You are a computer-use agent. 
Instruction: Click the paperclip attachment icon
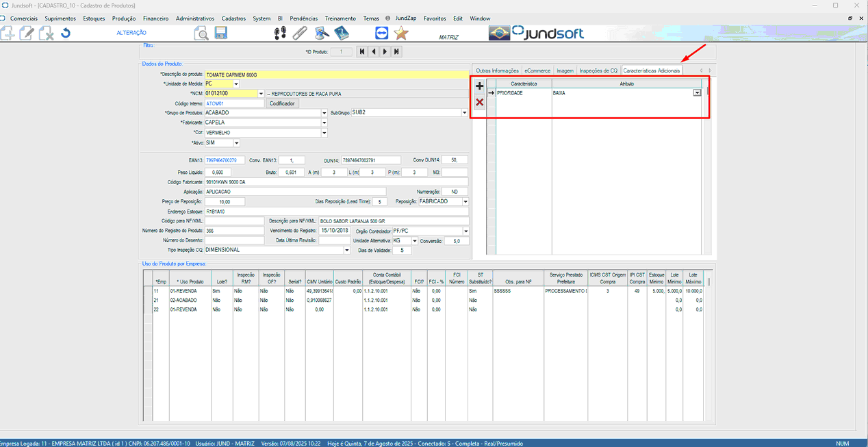pos(300,33)
